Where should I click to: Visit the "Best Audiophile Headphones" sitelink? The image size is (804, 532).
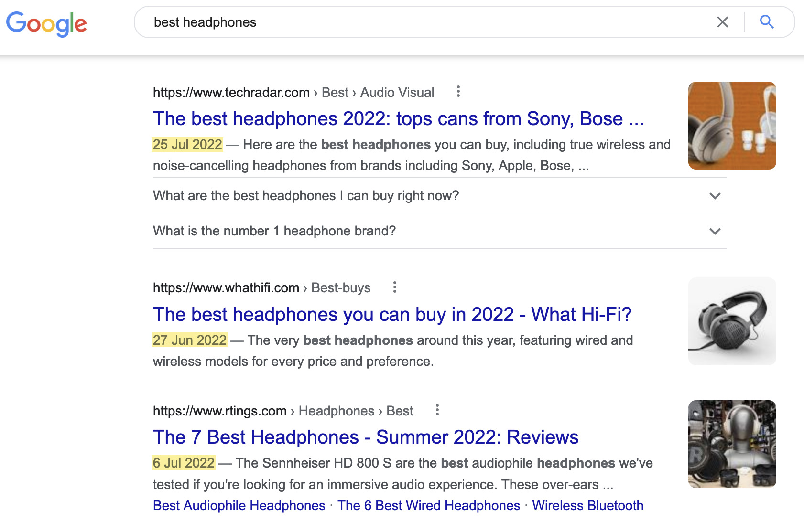click(x=238, y=505)
